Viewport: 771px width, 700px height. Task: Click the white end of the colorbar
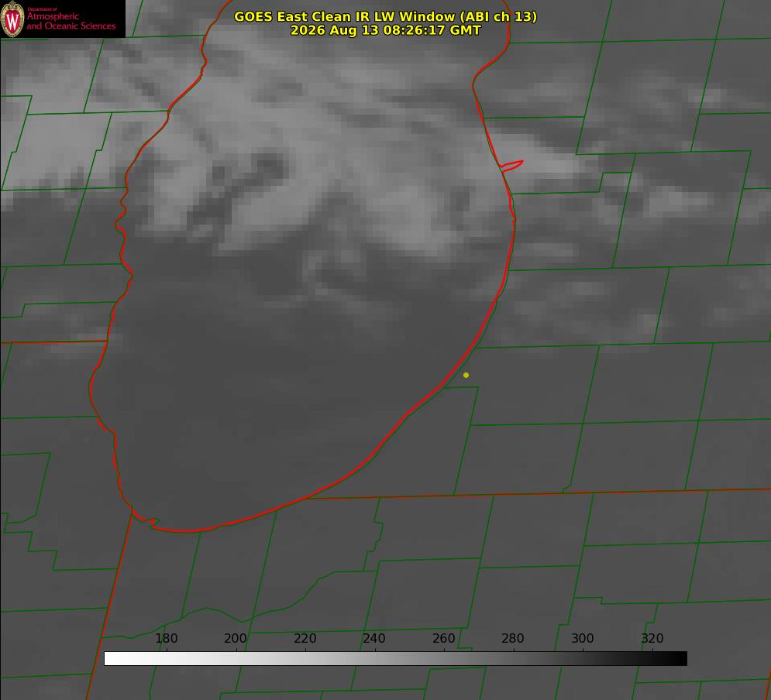click(111, 658)
